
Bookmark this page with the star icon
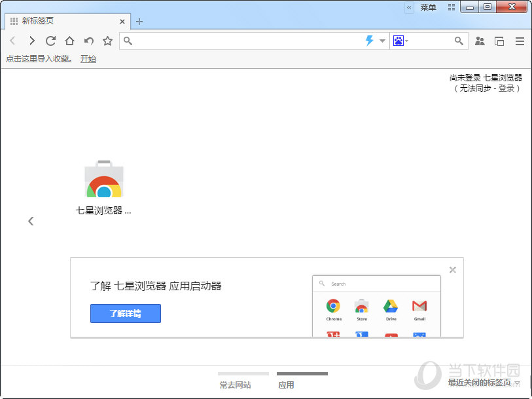point(107,41)
